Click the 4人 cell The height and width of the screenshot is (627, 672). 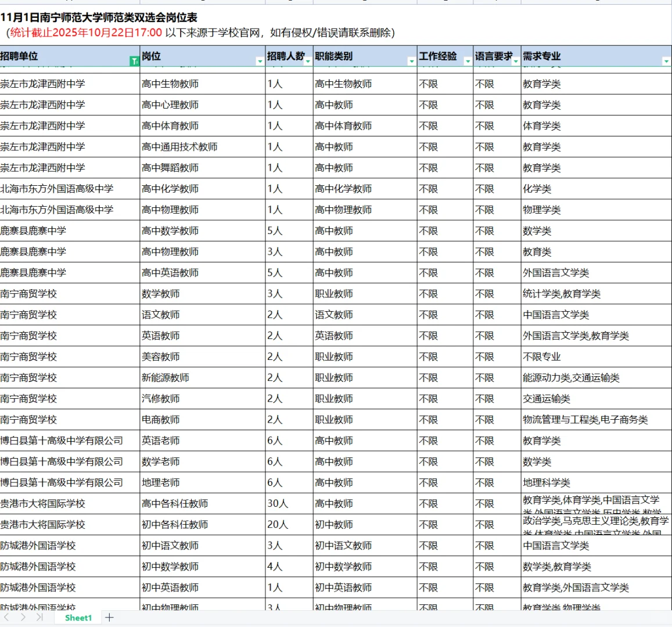pyautogui.click(x=289, y=567)
